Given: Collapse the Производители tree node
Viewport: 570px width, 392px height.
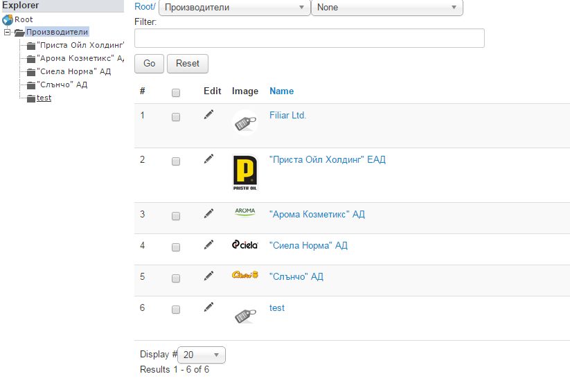Looking at the screenshot, I should pos(7,33).
